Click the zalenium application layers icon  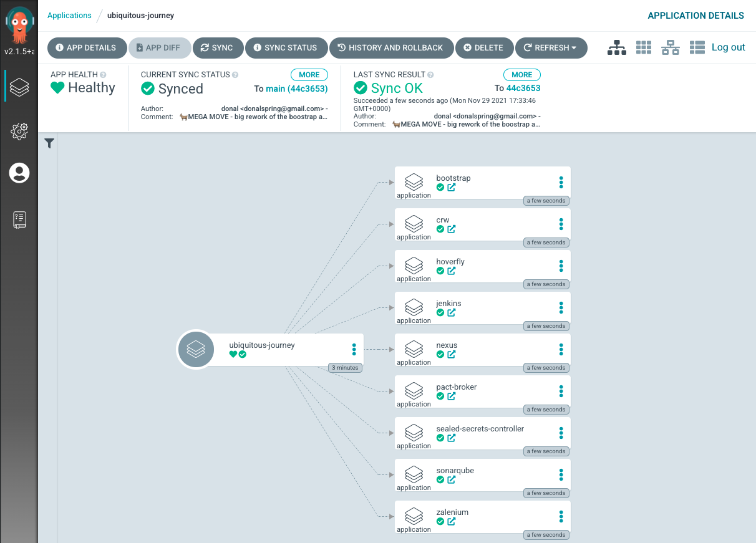pyautogui.click(x=414, y=516)
